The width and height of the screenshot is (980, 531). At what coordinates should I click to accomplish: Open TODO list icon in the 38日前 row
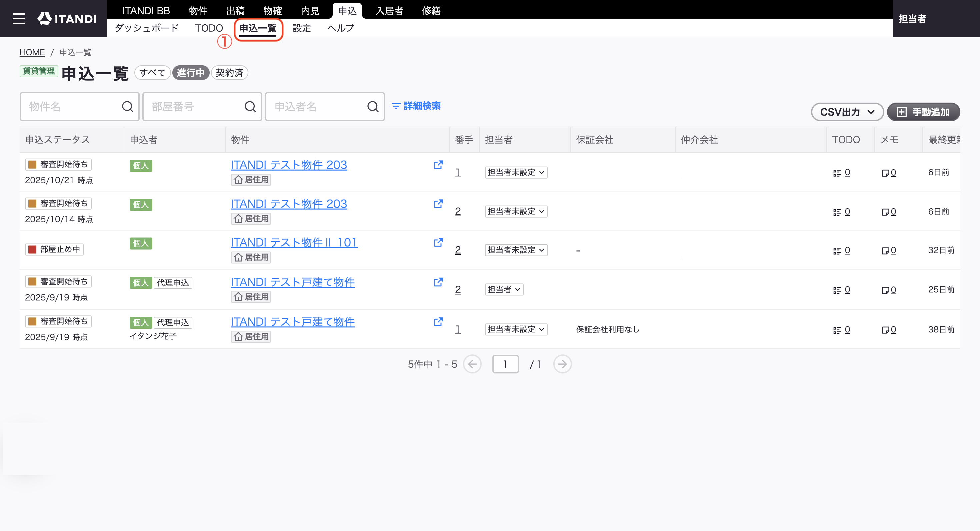(x=837, y=330)
